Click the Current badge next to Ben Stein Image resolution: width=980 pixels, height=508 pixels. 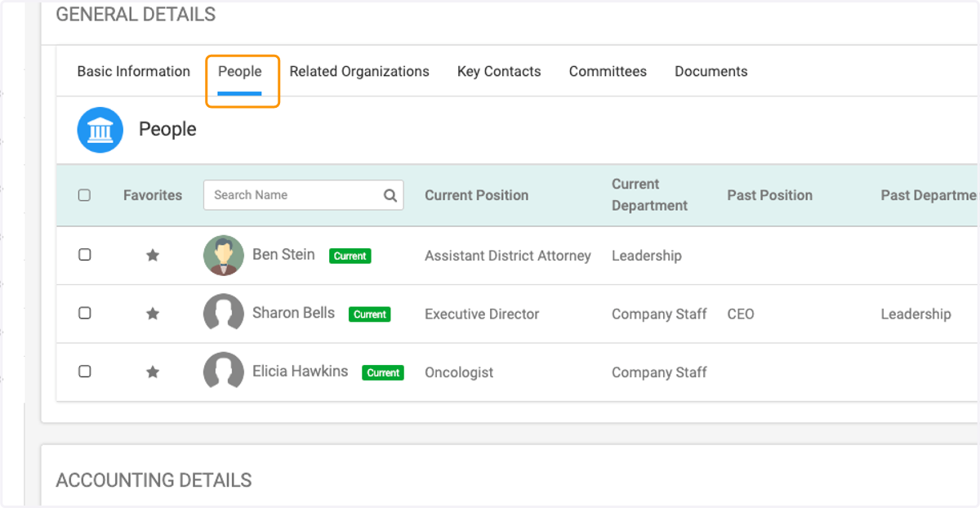[350, 256]
